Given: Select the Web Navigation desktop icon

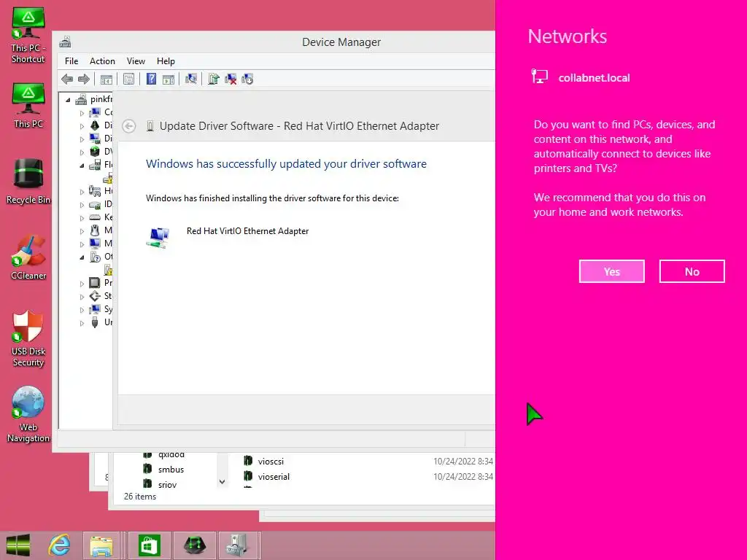Looking at the screenshot, I should [28, 414].
